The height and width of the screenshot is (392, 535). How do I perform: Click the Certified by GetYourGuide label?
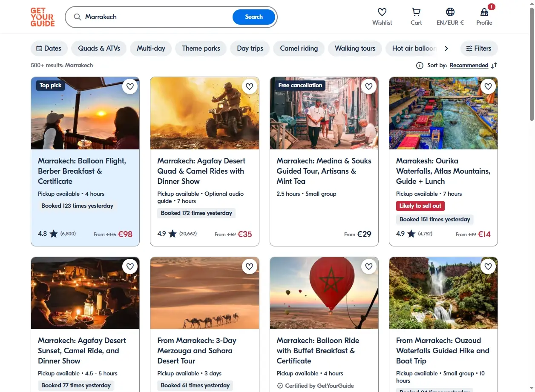pos(315,386)
